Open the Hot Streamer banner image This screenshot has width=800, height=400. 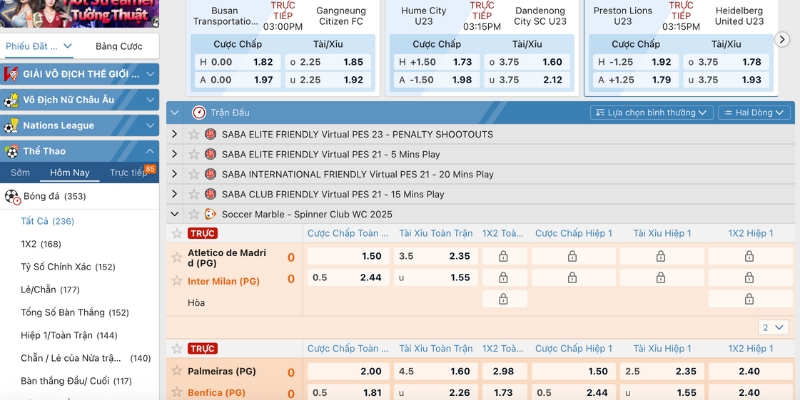coord(80,13)
